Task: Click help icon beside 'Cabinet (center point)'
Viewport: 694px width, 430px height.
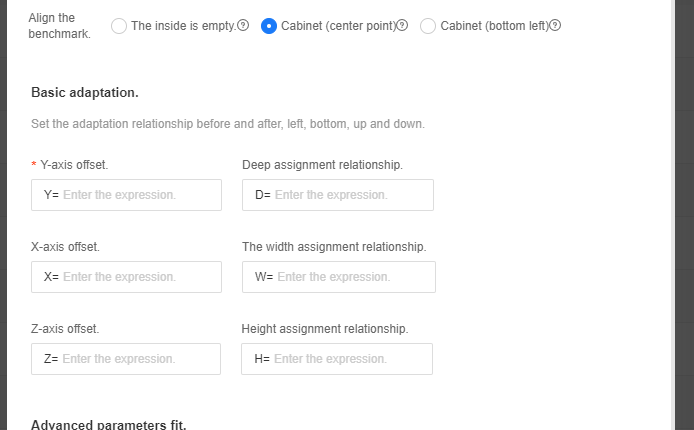Action: [403, 26]
